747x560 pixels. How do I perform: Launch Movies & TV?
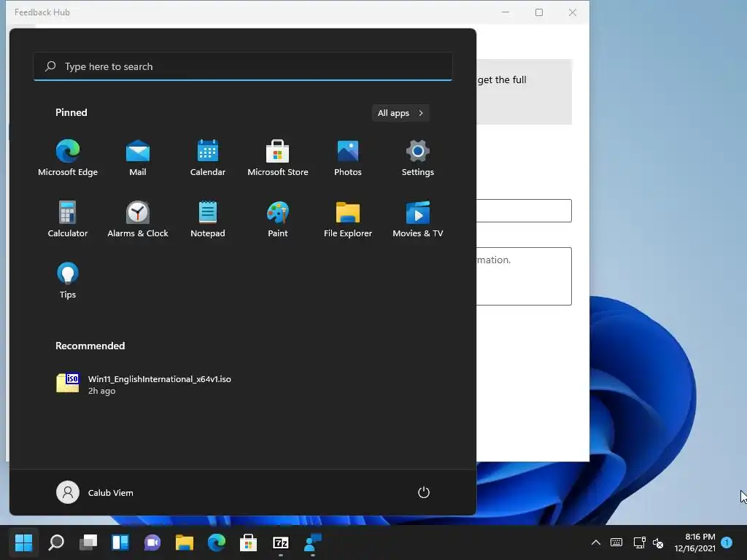[x=418, y=219]
